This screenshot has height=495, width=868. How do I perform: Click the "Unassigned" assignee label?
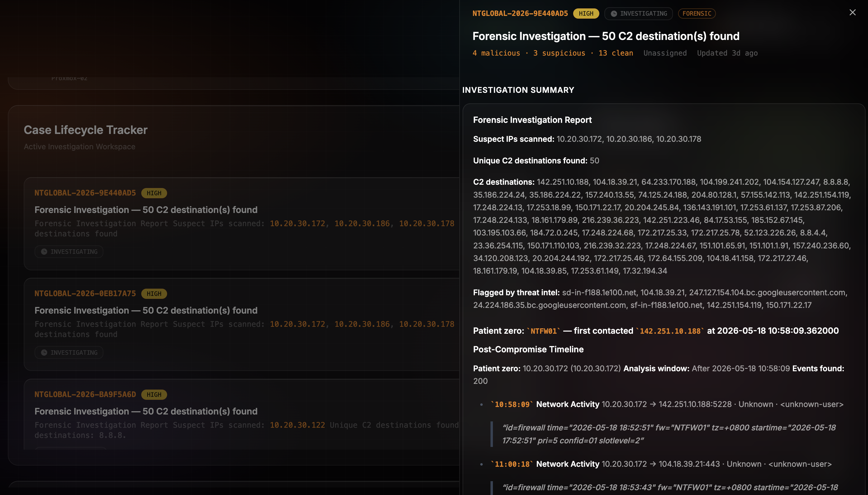pos(665,53)
